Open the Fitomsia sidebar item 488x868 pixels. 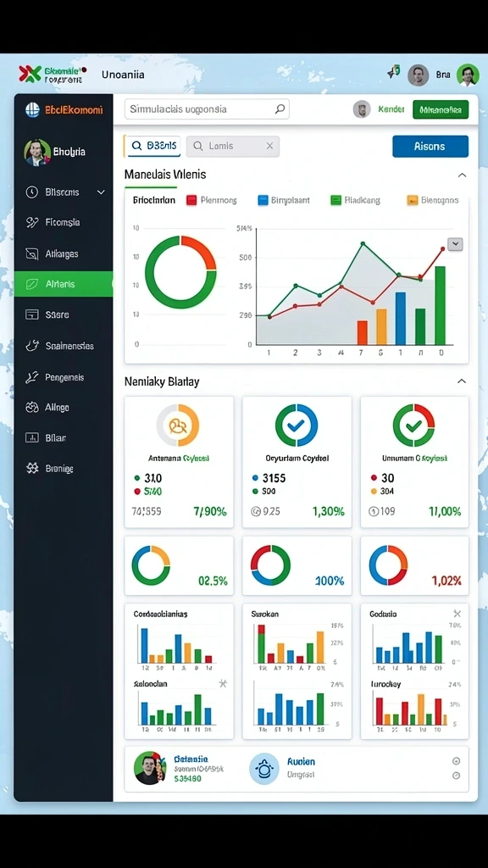(63, 223)
